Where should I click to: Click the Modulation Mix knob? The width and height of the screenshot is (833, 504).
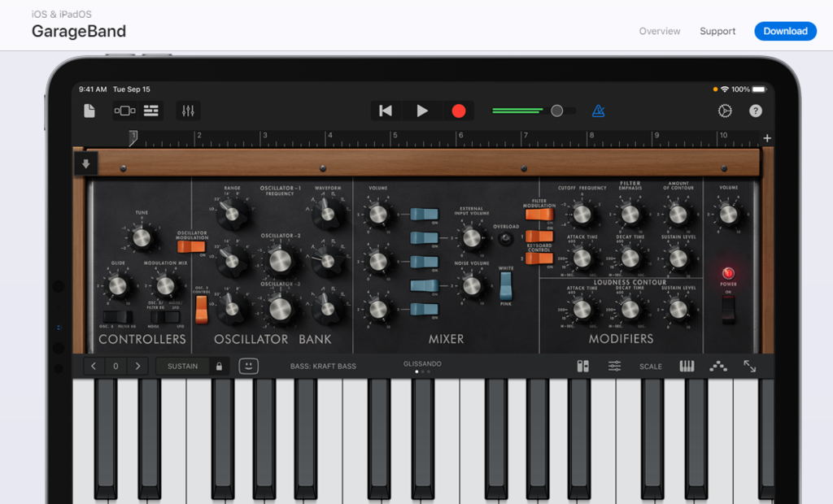(165, 286)
